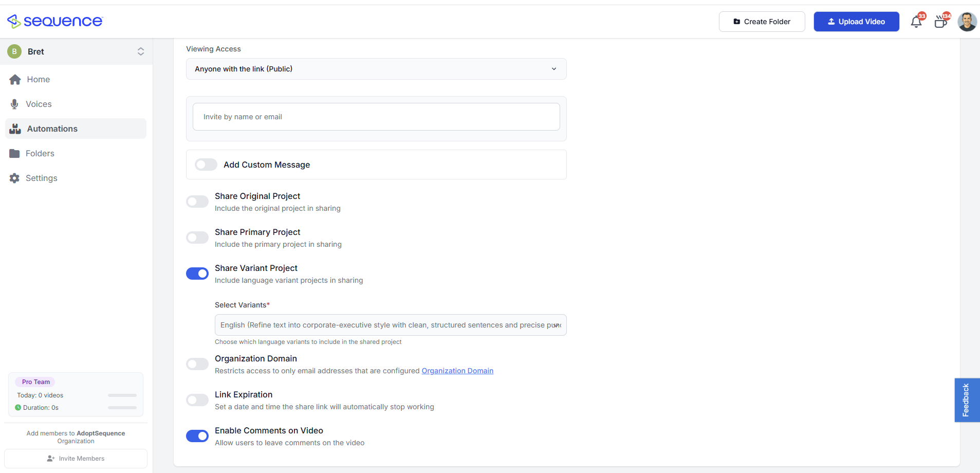Enable the Add Custom Message toggle
Image resolution: width=980 pixels, height=473 pixels.
click(x=206, y=165)
